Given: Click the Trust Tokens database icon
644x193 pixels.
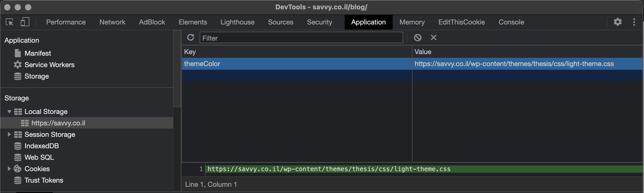Looking at the screenshot, I should [18, 180].
